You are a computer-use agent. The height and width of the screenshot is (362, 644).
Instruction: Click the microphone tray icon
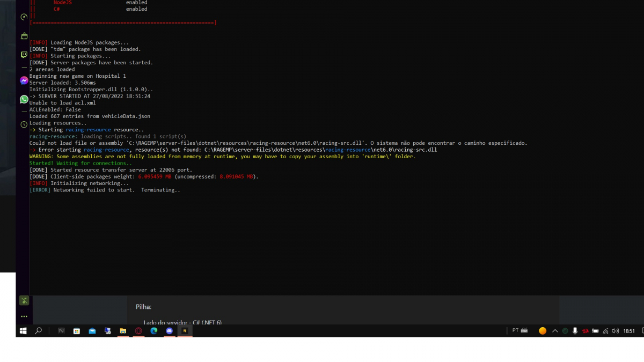click(575, 331)
